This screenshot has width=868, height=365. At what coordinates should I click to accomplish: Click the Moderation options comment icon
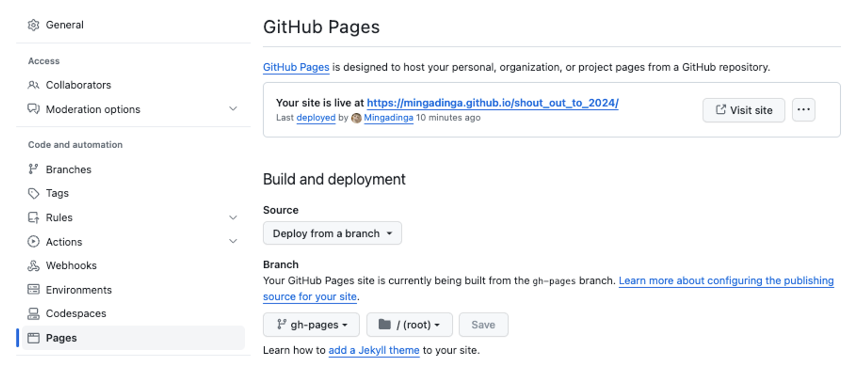point(33,109)
